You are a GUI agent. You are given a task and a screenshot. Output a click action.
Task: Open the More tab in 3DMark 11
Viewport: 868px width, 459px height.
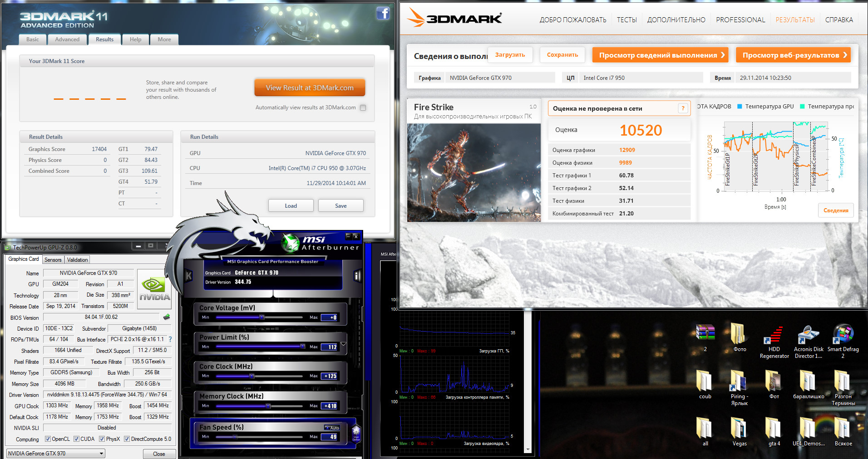[x=164, y=39]
